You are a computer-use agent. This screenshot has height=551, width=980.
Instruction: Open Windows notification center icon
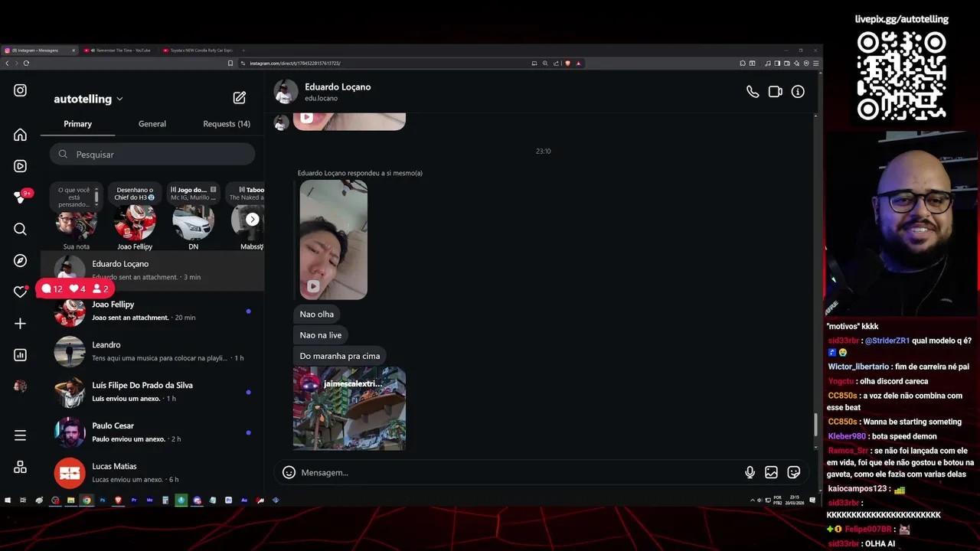[813, 500]
